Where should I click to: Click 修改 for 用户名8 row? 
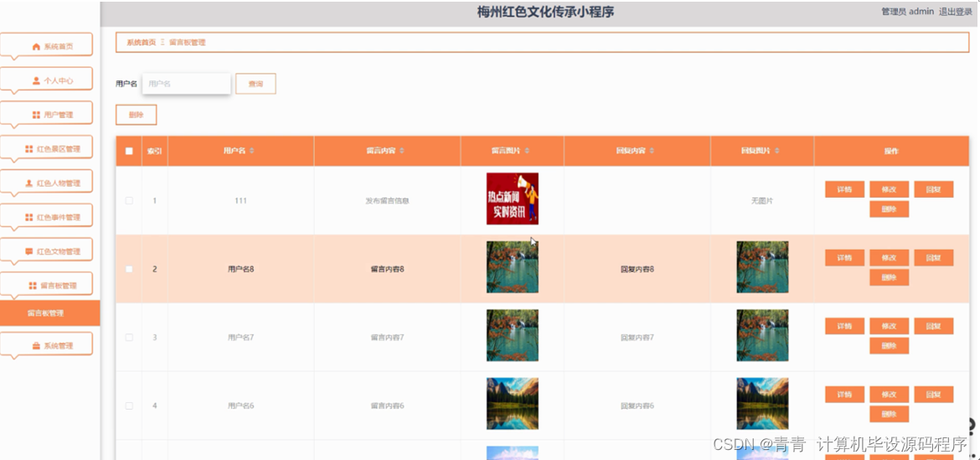[889, 257]
